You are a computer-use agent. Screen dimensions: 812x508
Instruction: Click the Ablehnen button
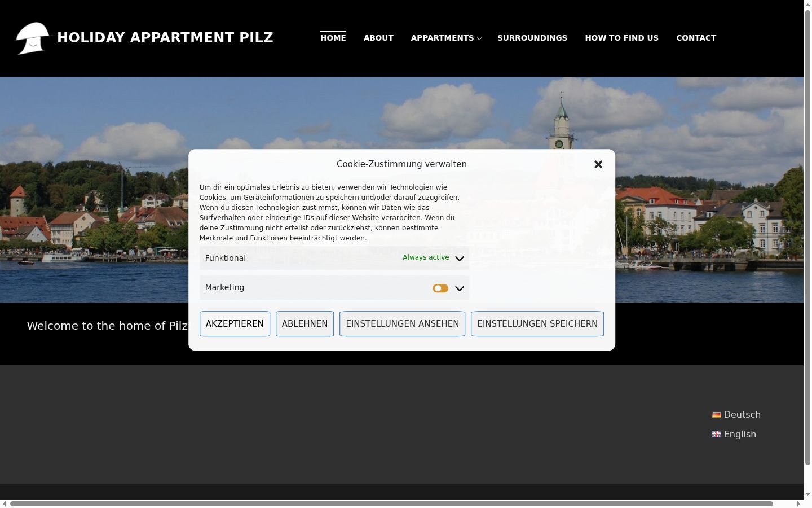pyautogui.click(x=304, y=324)
